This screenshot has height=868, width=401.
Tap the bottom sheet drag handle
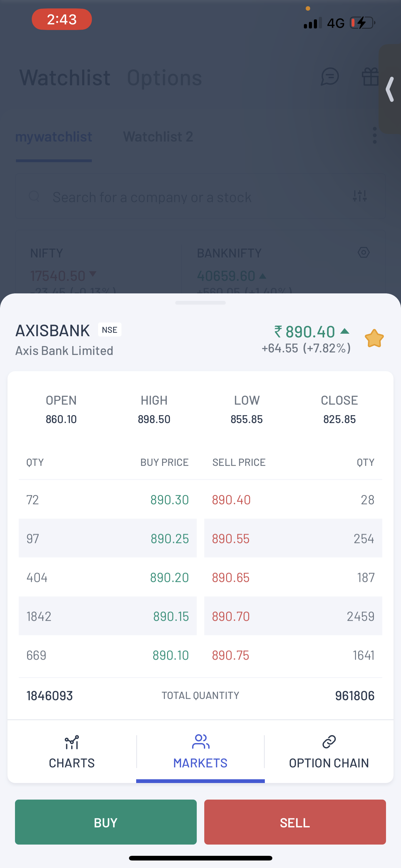[x=200, y=302]
